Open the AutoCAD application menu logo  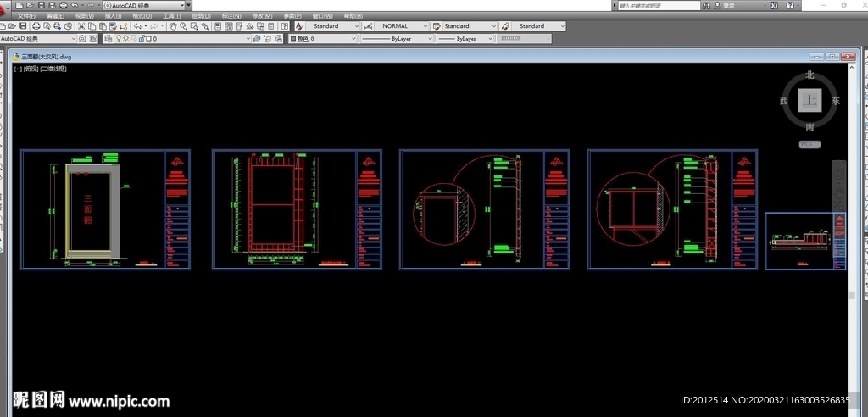click(6, 8)
